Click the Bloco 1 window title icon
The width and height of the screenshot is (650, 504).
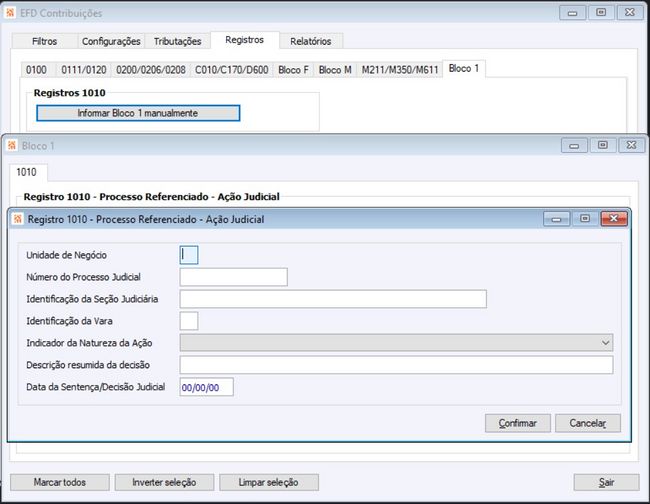pos(12,145)
